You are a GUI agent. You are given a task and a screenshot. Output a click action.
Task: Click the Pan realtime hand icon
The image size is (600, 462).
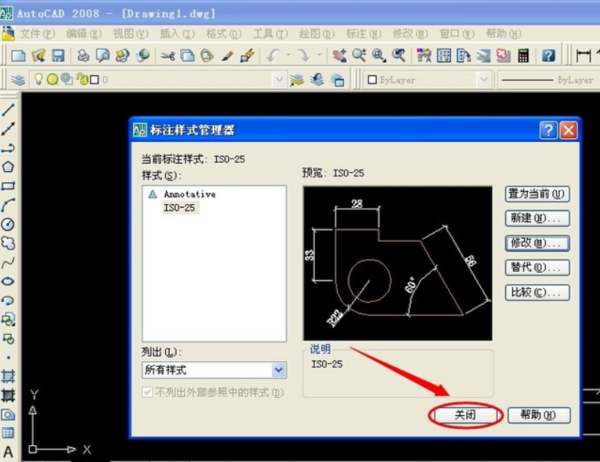point(339,56)
